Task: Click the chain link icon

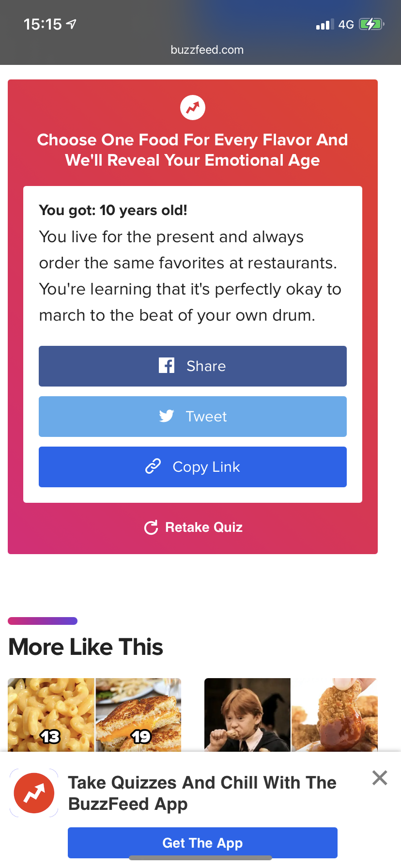Action: pos(153,466)
